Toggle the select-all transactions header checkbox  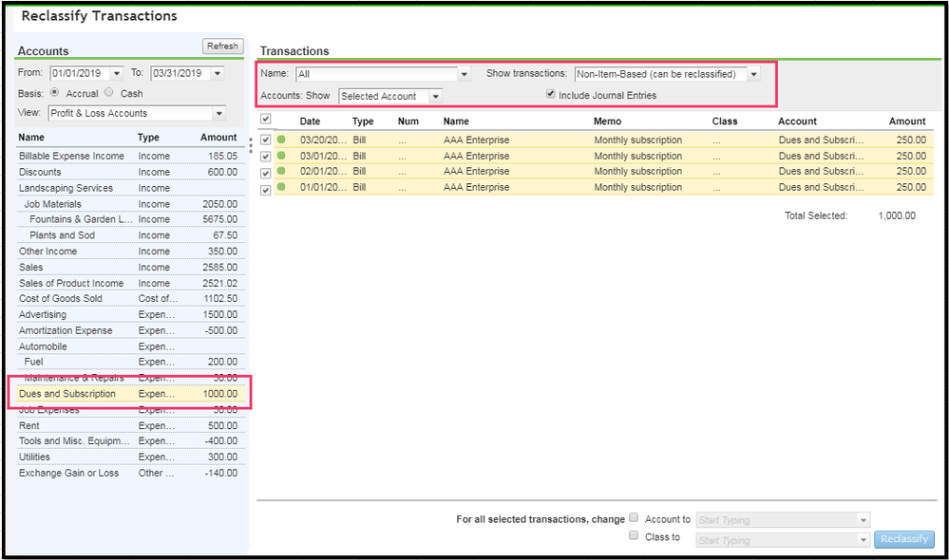(266, 120)
